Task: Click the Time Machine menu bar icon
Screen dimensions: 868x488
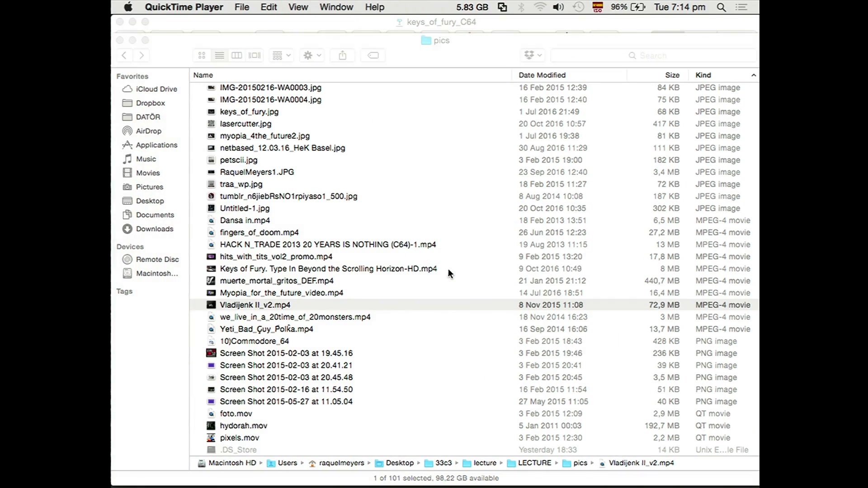Action: [578, 7]
